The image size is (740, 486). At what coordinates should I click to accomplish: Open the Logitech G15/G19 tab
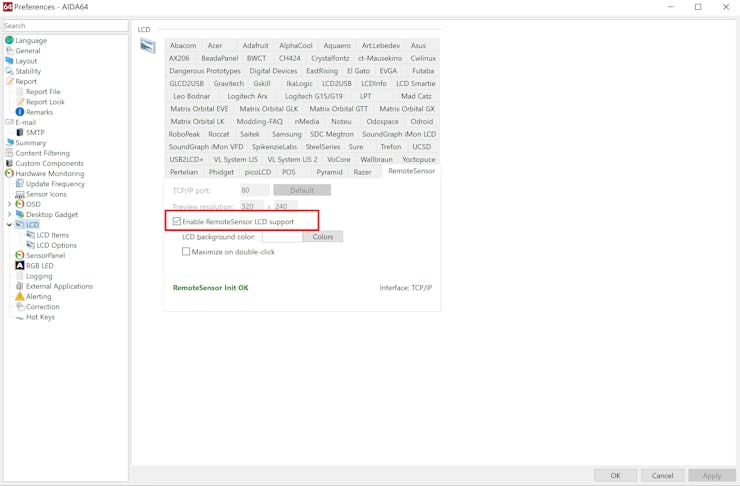[x=314, y=96]
